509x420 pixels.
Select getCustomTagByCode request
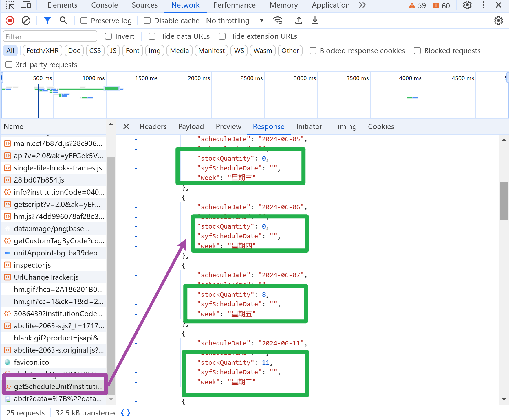[x=54, y=241]
